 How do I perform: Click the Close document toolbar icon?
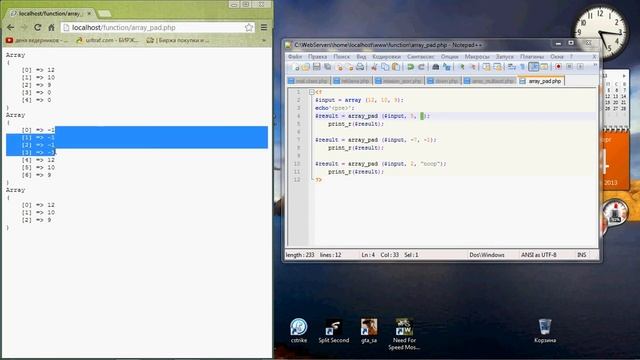(339, 67)
